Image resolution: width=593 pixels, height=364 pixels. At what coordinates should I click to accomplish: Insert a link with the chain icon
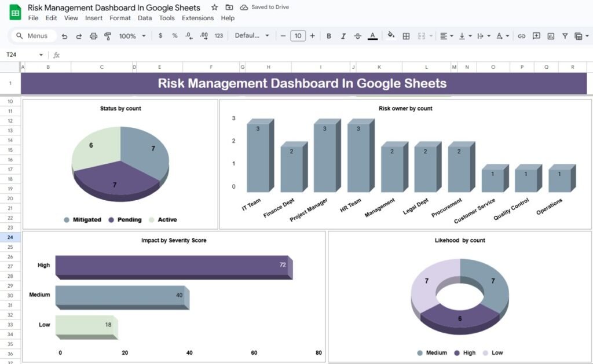click(522, 36)
